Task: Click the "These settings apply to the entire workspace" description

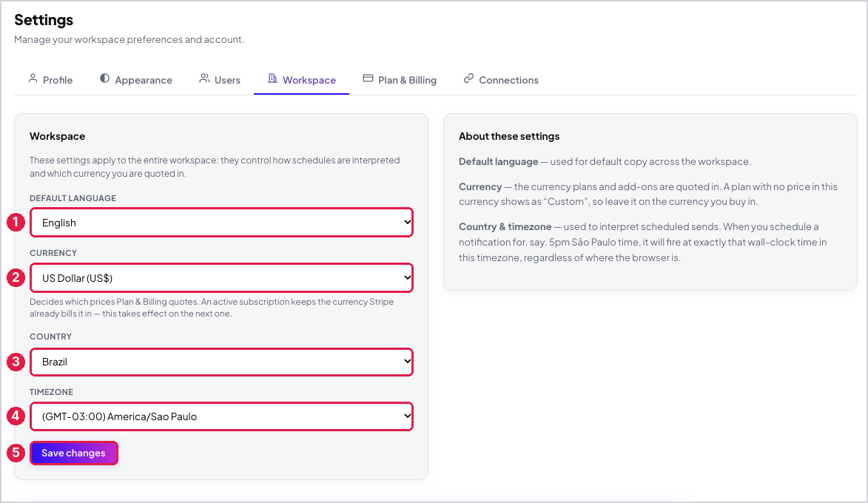Action: tap(215, 166)
